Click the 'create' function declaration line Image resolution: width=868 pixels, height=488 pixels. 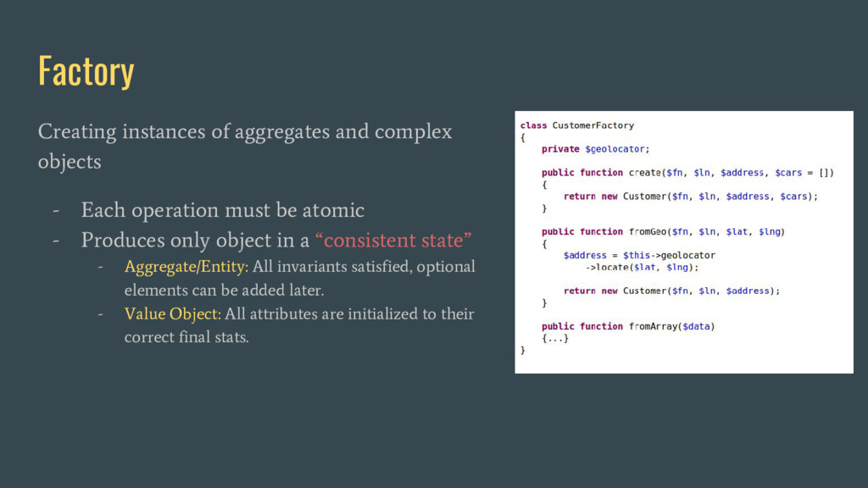point(687,173)
